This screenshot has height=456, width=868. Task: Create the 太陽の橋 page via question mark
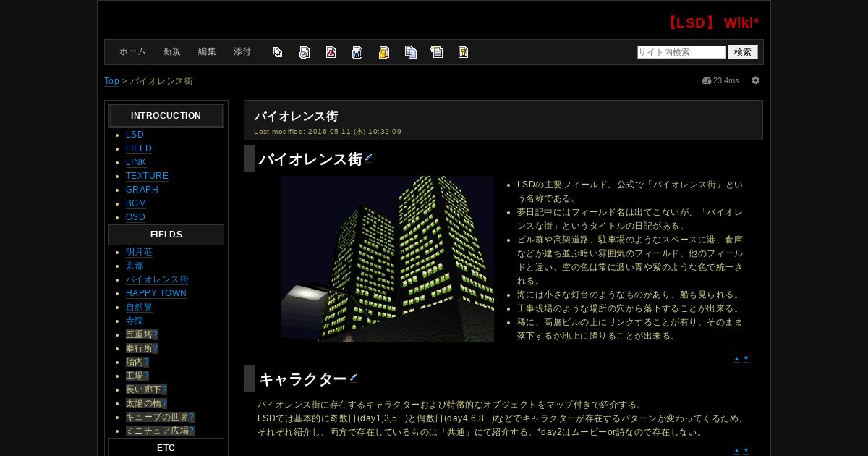coord(164,403)
